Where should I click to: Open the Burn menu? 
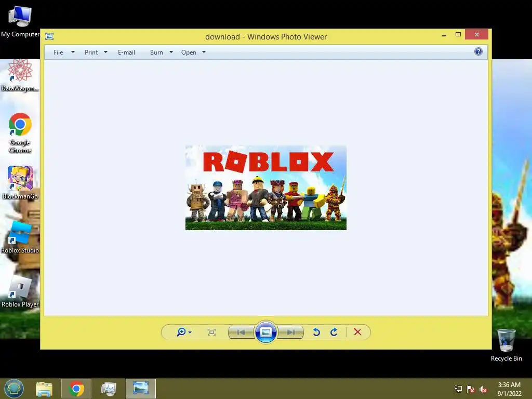156,52
